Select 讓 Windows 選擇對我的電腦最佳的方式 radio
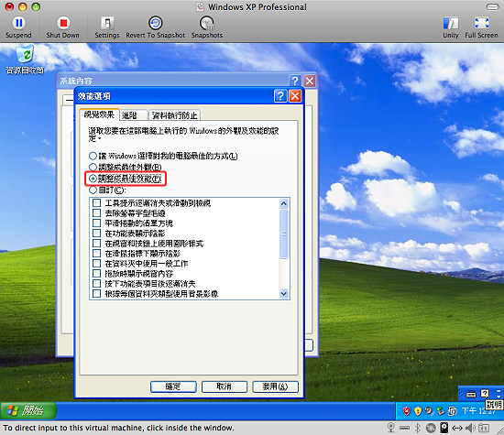The width and height of the screenshot is (504, 435). (x=163, y=156)
